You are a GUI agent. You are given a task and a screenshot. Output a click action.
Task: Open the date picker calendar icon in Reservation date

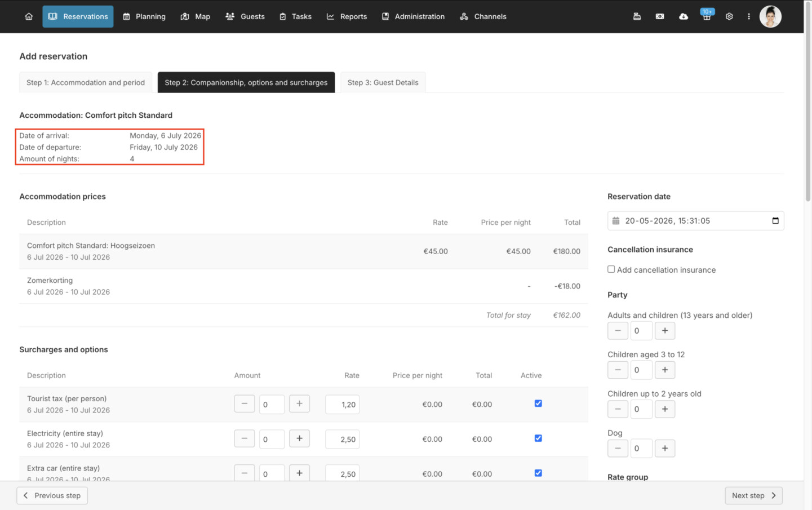pyautogui.click(x=775, y=221)
